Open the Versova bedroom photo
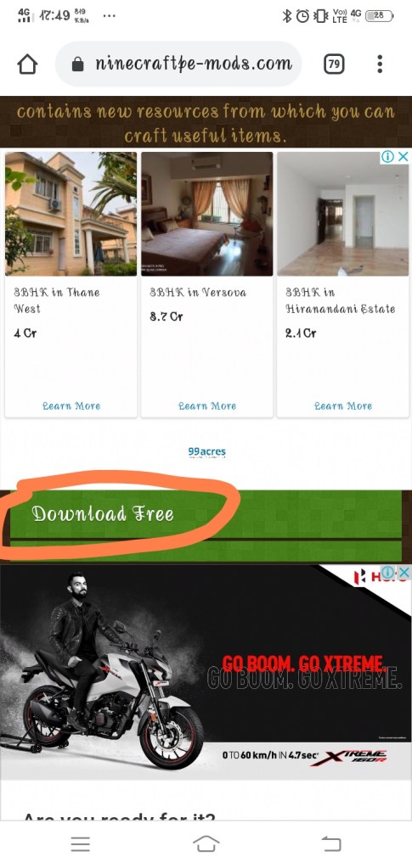Image resolution: width=412 pixels, height=868 pixels. click(206, 214)
